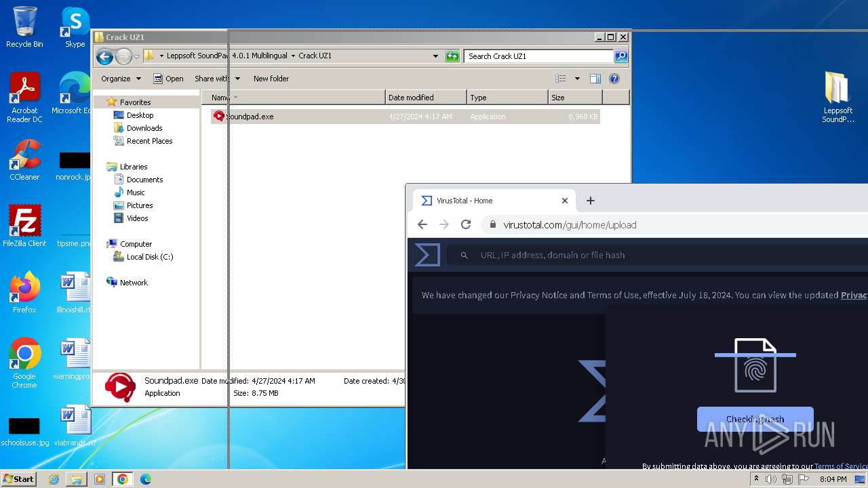Go back in the Chrome browser

tap(422, 224)
